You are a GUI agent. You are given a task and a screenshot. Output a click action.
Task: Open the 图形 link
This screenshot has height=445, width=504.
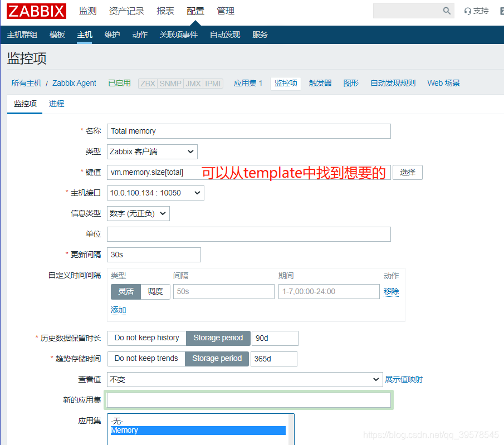click(x=351, y=84)
